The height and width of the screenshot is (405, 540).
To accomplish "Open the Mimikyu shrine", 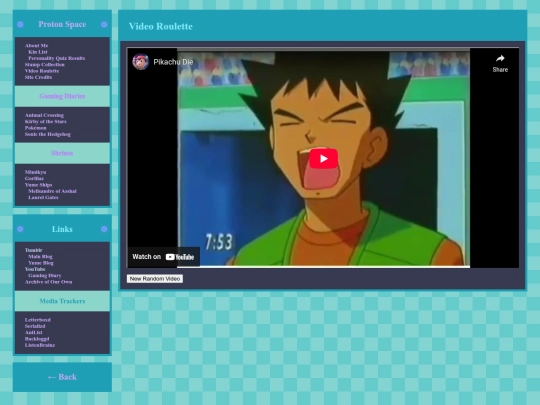I will pos(35,172).
